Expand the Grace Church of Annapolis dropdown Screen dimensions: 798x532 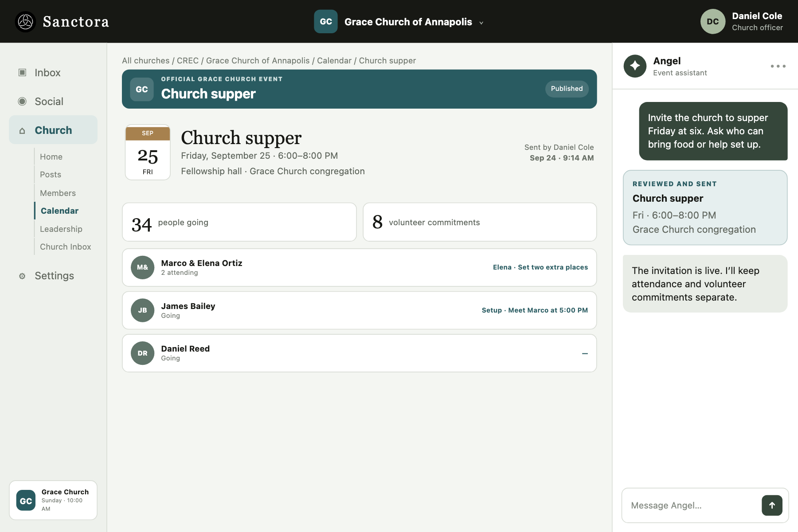(x=481, y=23)
